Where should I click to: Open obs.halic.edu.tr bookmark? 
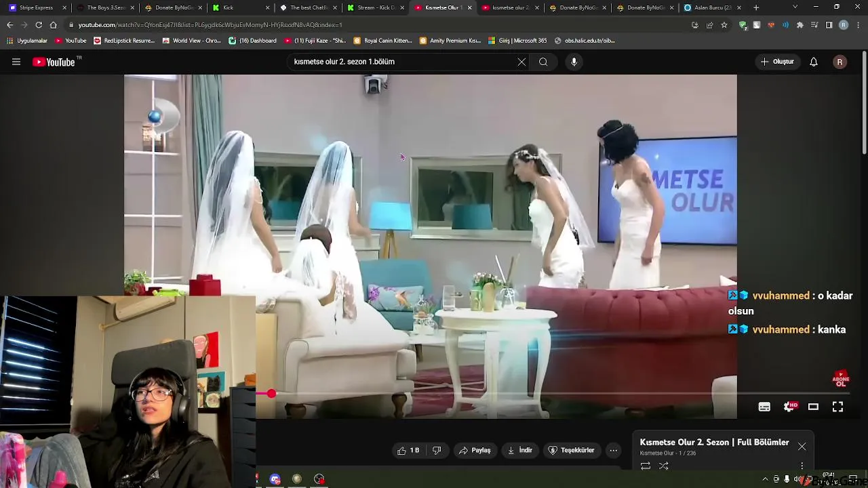pos(585,41)
